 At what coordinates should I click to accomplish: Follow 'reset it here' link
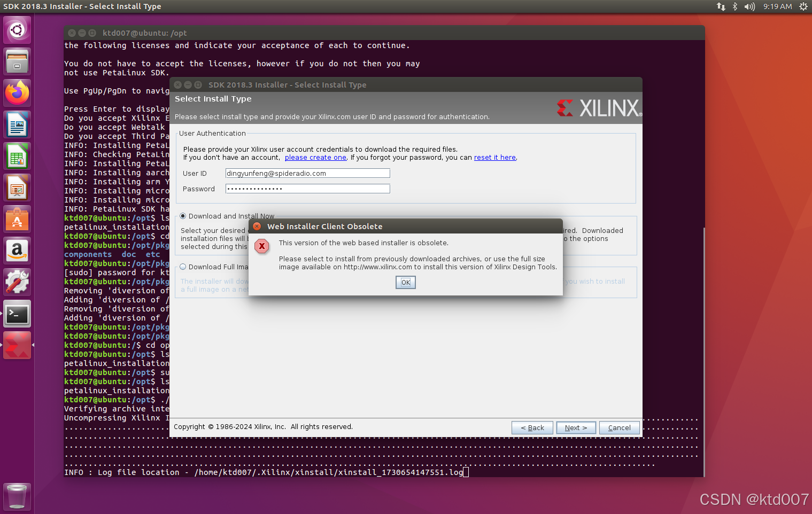tap(495, 158)
